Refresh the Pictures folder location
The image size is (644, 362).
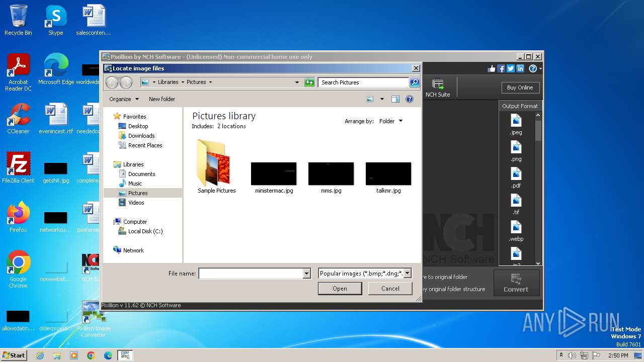pyautogui.click(x=309, y=82)
